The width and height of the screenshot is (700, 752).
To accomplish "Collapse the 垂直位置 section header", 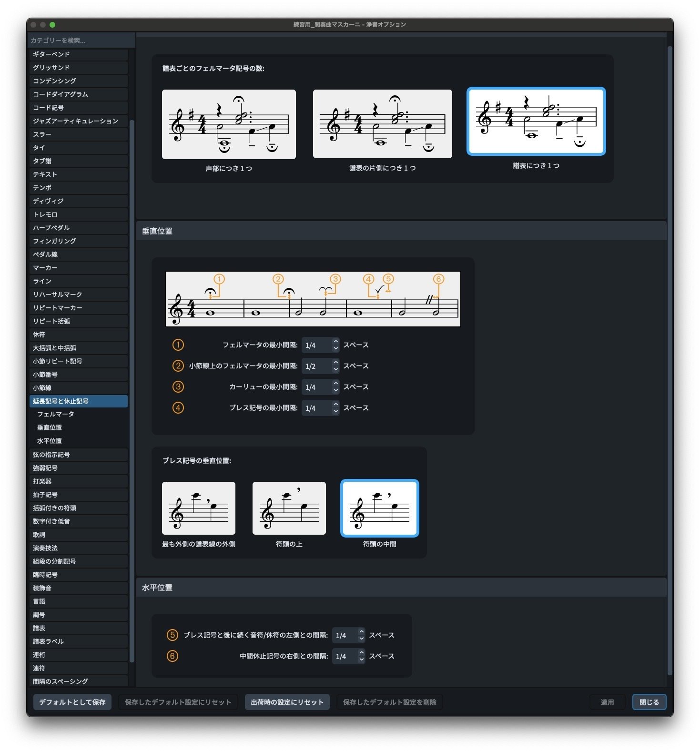I will (401, 231).
